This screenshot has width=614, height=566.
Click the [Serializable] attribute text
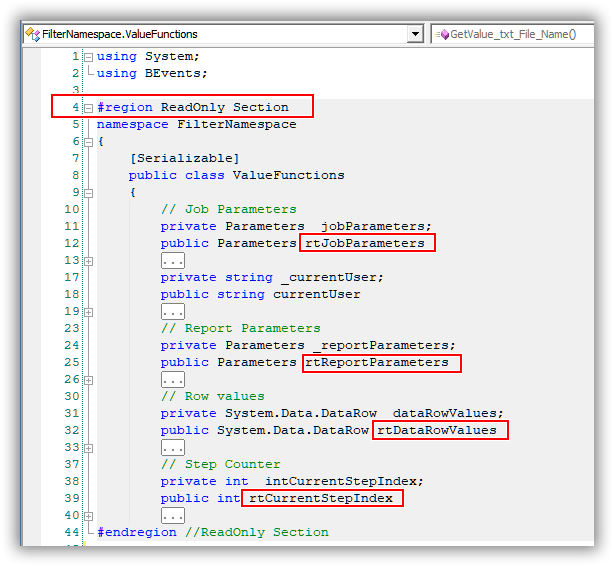coord(184,158)
